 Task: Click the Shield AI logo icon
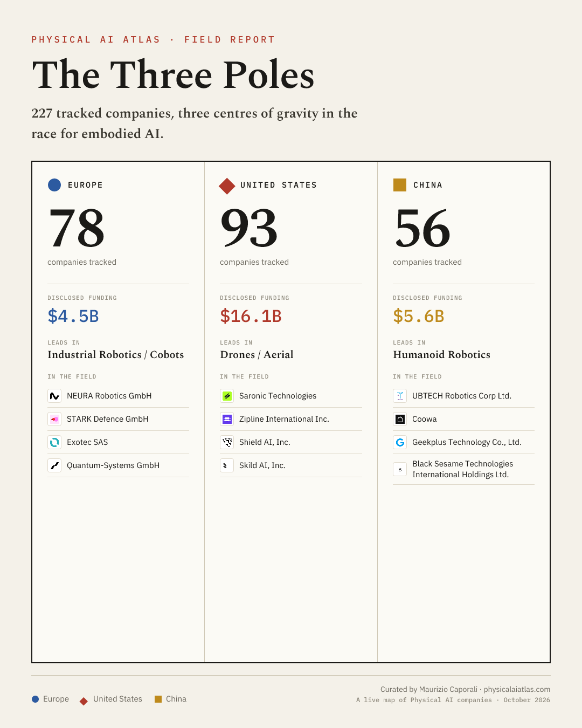[227, 442]
